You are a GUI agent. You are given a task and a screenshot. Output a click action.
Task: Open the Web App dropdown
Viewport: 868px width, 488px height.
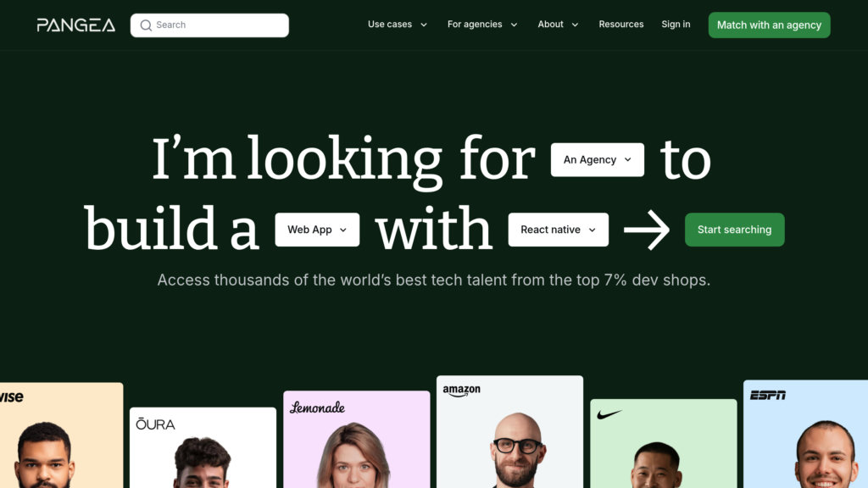point(317,230)
